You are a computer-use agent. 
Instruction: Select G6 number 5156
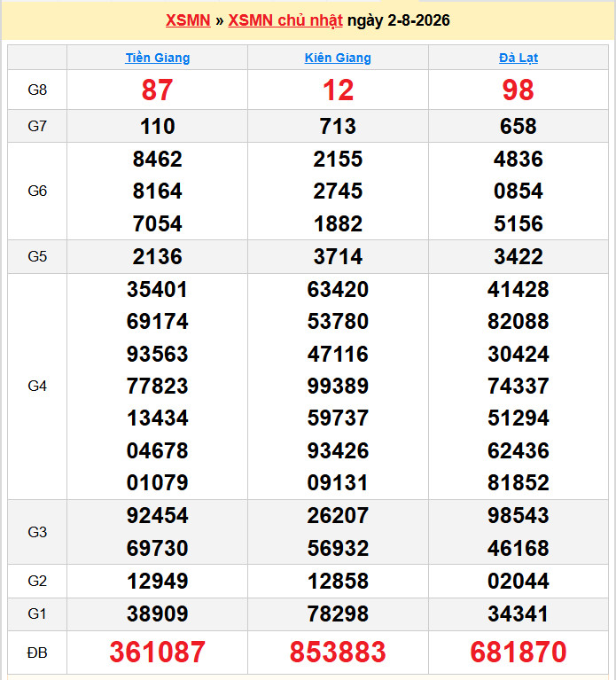point(518,223)
